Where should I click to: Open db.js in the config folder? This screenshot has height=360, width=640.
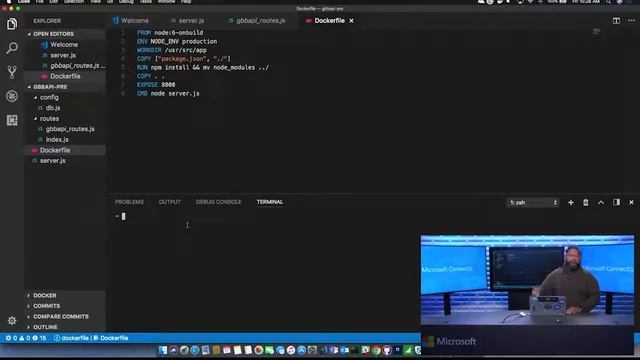click(x=53, y=108)
